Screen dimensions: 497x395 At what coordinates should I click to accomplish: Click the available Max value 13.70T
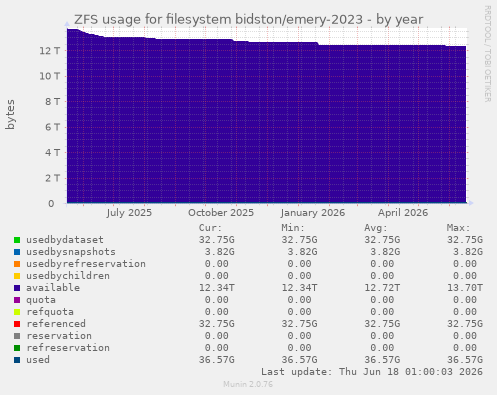465,288
